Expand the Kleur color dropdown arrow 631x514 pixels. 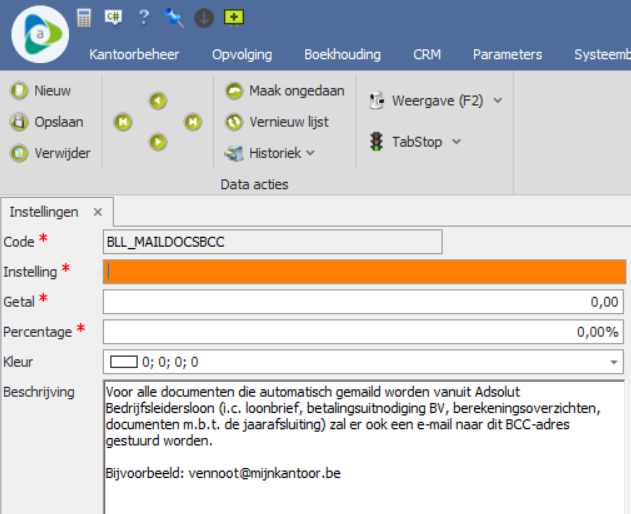[x=614, y=362]
